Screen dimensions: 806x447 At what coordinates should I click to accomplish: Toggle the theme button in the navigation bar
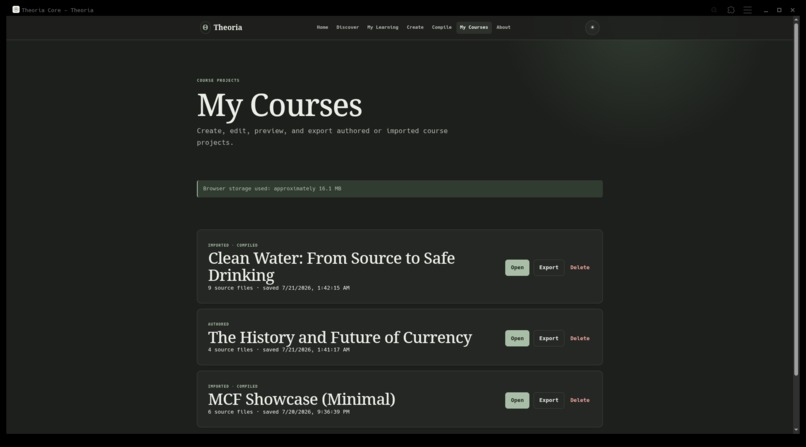[x=592, y=27]
